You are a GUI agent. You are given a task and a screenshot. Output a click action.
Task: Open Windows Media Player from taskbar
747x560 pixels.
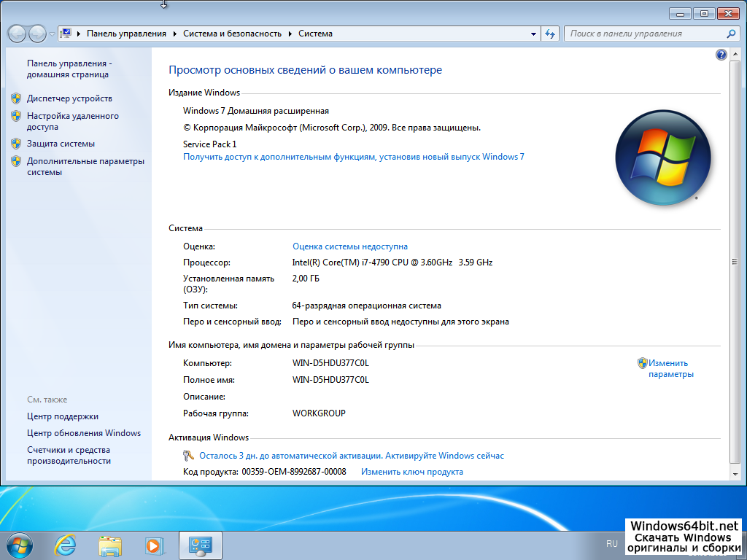tap(154, 545)
